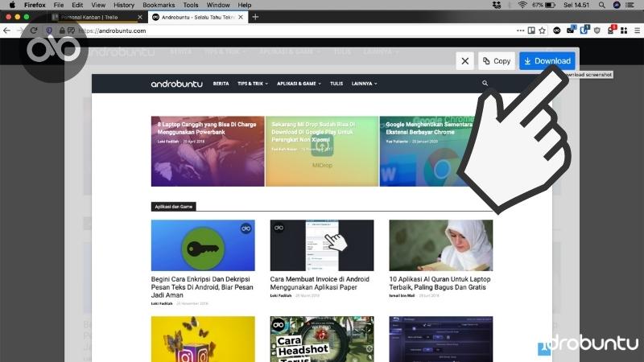Screen dimensions: 644x362
Task: Go back to the previous page
Action: coord(6,31)
